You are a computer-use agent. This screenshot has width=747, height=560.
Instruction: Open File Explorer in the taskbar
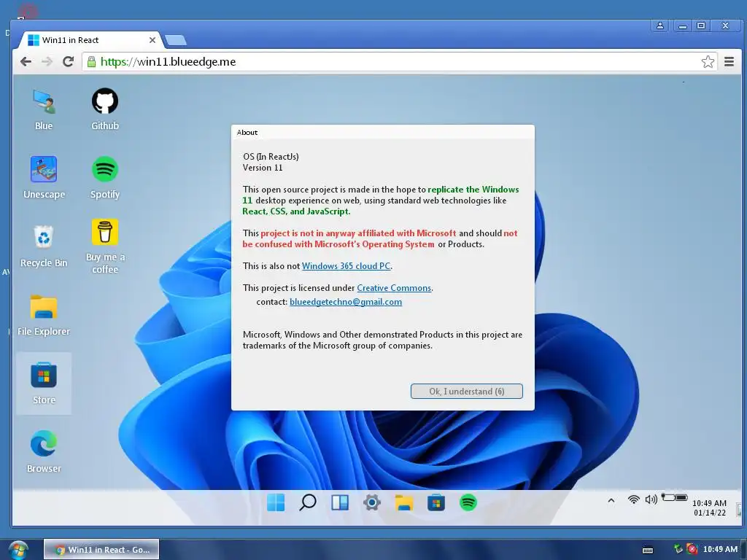tap(404, 502)
